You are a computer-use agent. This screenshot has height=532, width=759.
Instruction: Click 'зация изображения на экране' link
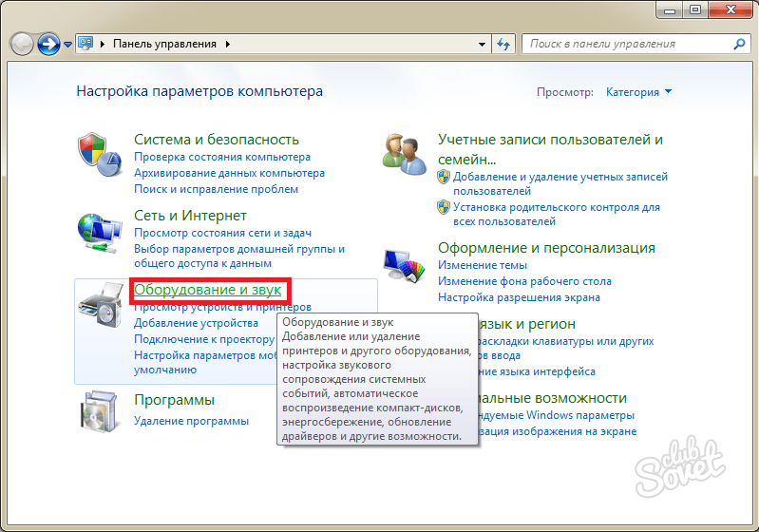pyautogui.click(x=558, y=431)
